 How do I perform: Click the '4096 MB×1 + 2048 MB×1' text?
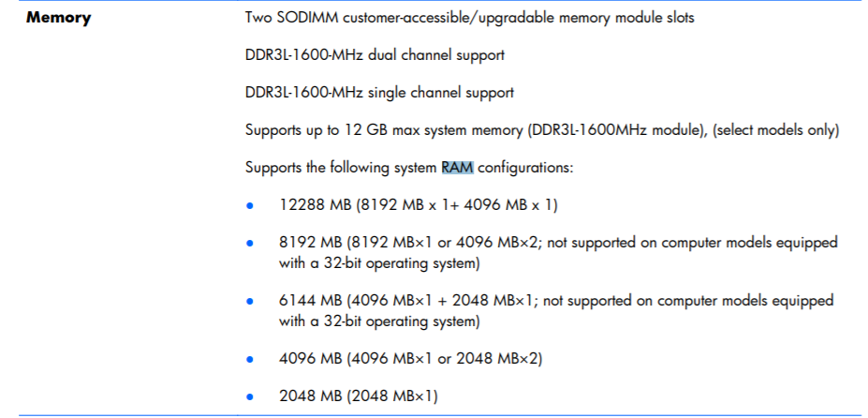coord(443,301)
